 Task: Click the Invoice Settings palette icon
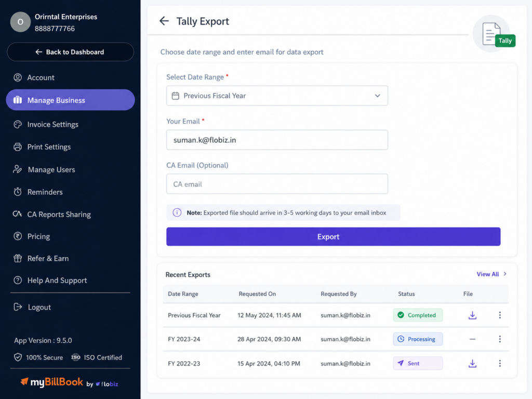(x=18, y=125)
